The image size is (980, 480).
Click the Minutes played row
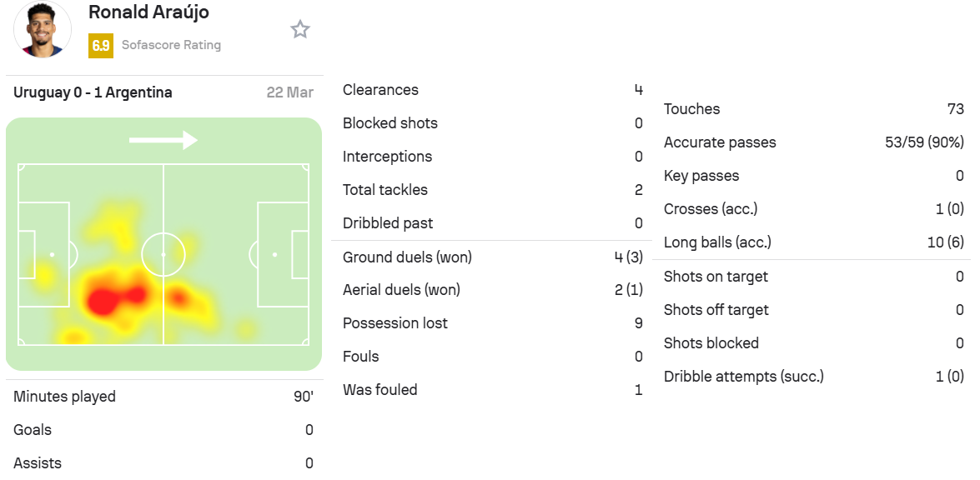point(163,397)
